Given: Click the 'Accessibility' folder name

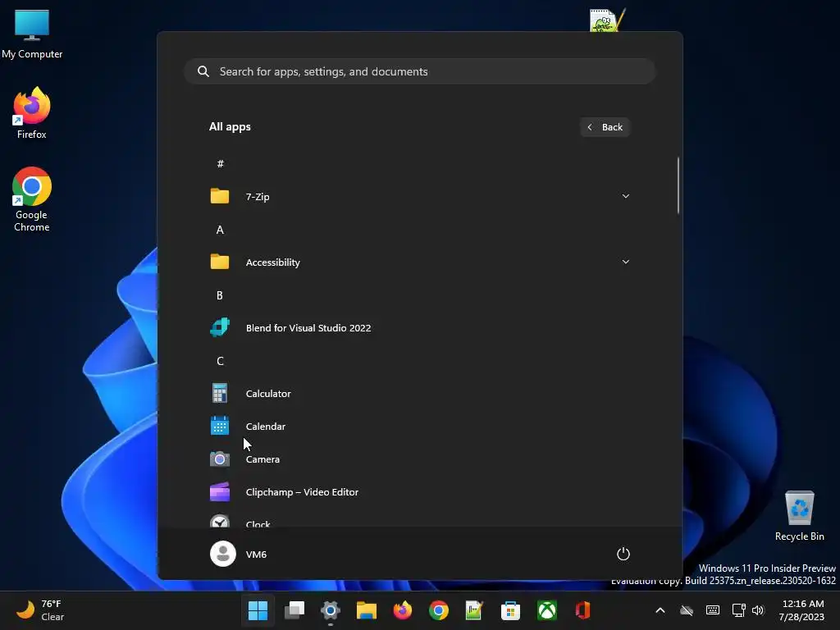Looking at the screenshot, I should pyautogui.click(x=272, y=262).
